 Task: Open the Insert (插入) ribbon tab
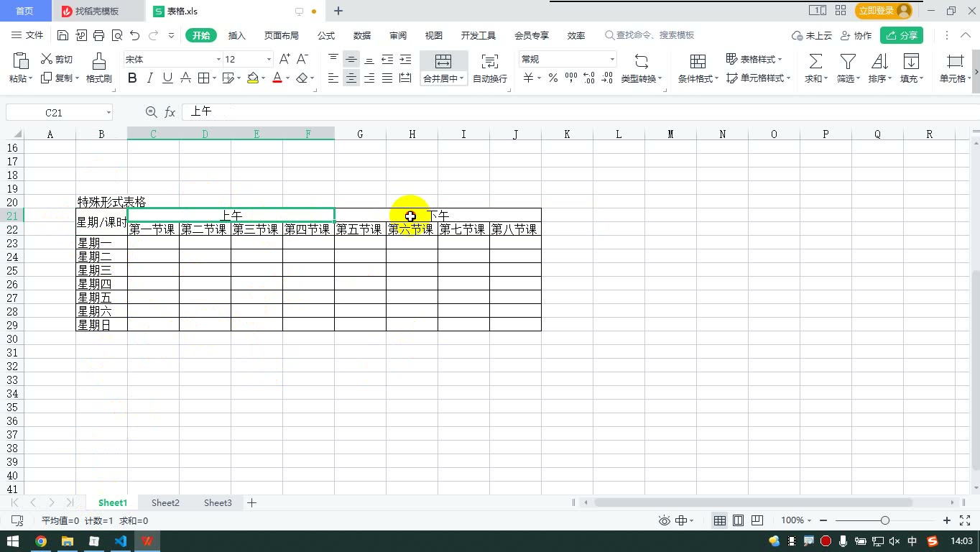[x=236, y=35]
